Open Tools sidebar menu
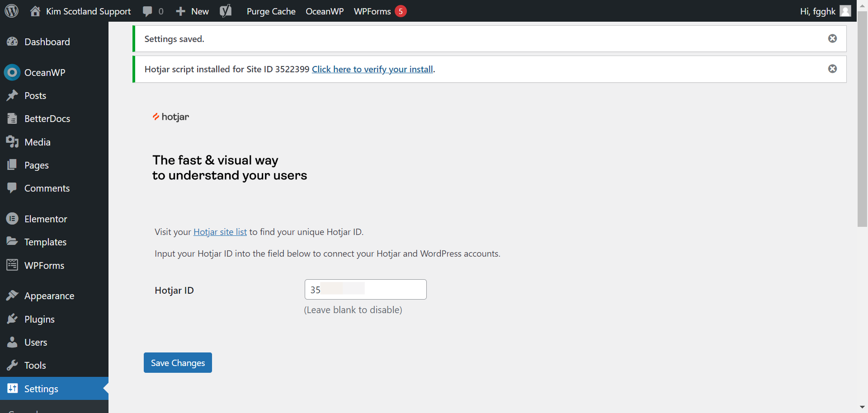 54,365
